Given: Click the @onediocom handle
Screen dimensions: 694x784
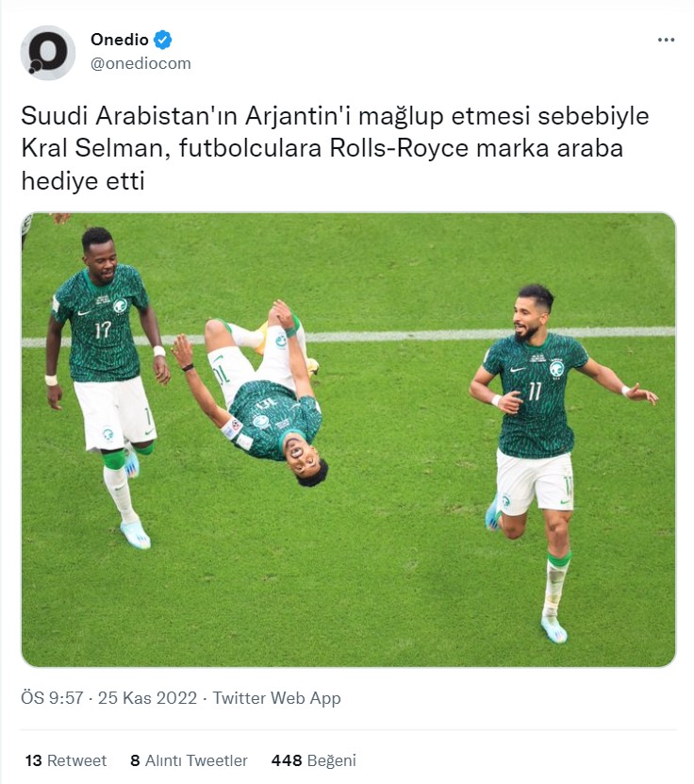Looking at the screenshot, I should (140, 63).
